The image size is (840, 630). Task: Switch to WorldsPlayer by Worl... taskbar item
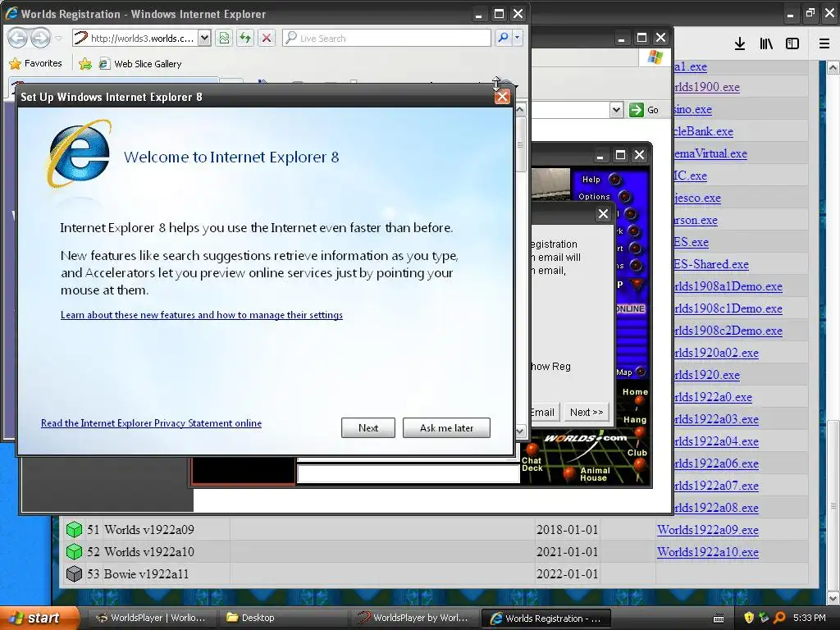(414, 618)
